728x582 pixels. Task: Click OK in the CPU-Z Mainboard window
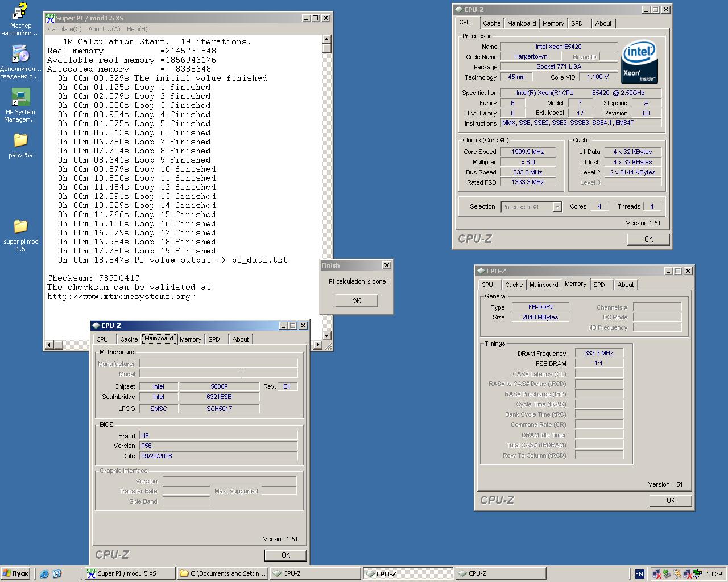(286, 555)
